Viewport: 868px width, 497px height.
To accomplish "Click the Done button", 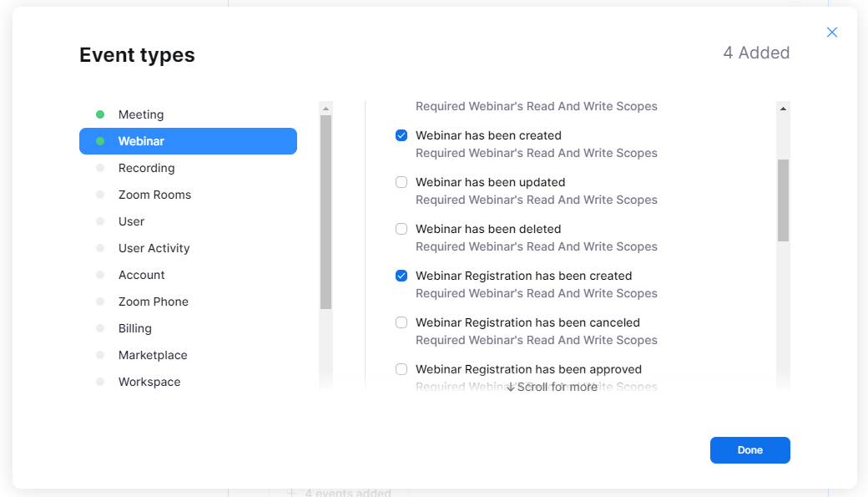I will coord(749,450).
